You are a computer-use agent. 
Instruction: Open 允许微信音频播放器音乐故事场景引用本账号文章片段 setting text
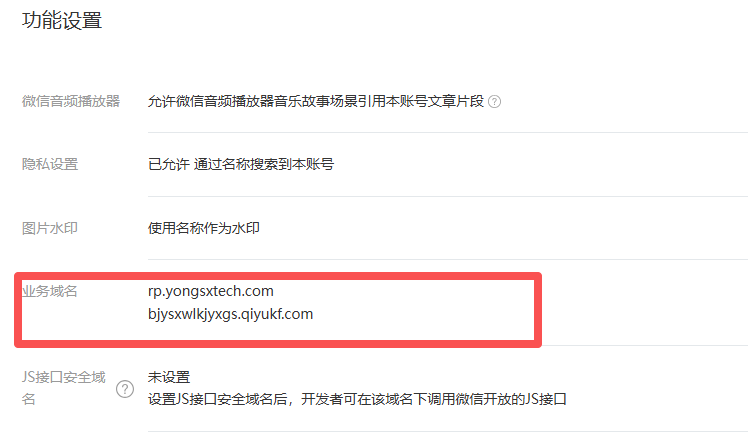(316, 101)
